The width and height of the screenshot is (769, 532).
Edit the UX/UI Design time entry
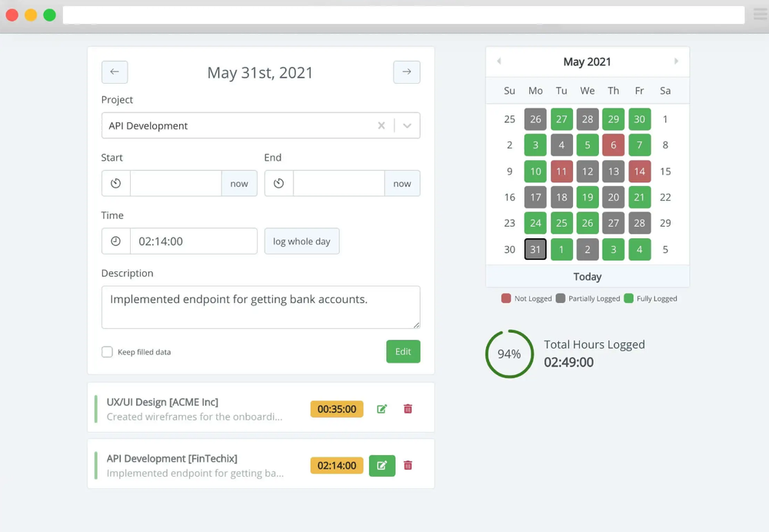coord(381,408)
